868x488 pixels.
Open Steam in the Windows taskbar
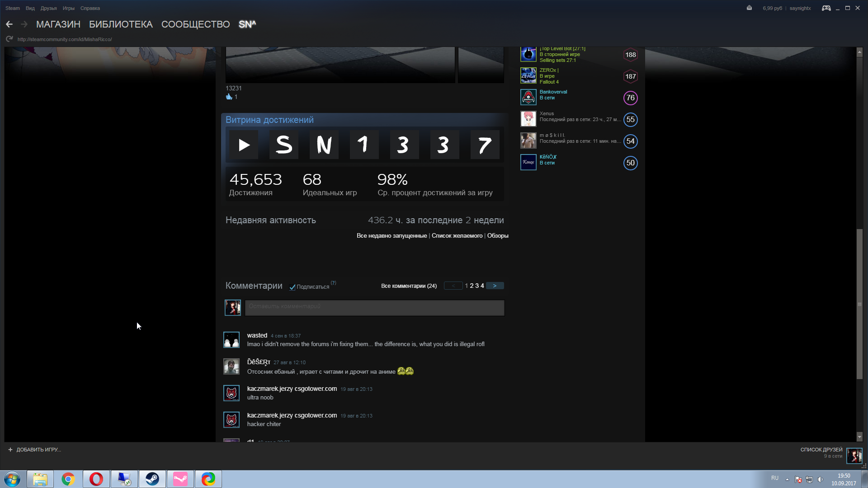click(x=152, y=479)
